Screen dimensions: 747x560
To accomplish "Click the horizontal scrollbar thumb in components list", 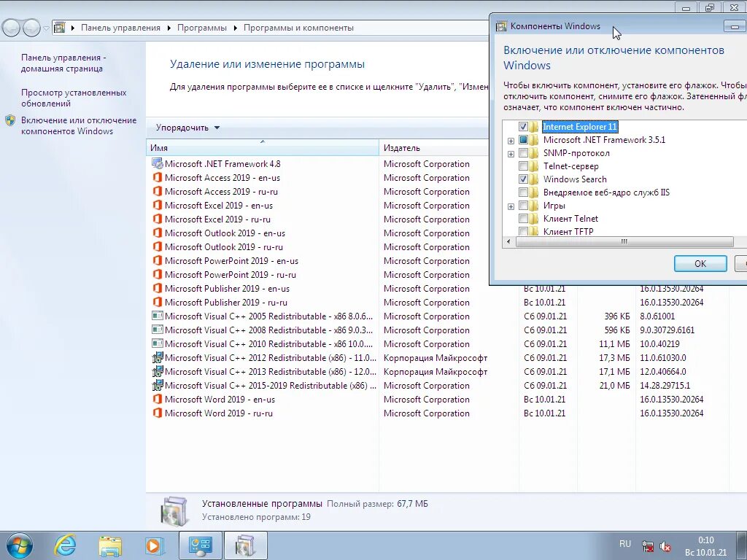I will pyautogui.click(x=624, y=241).
